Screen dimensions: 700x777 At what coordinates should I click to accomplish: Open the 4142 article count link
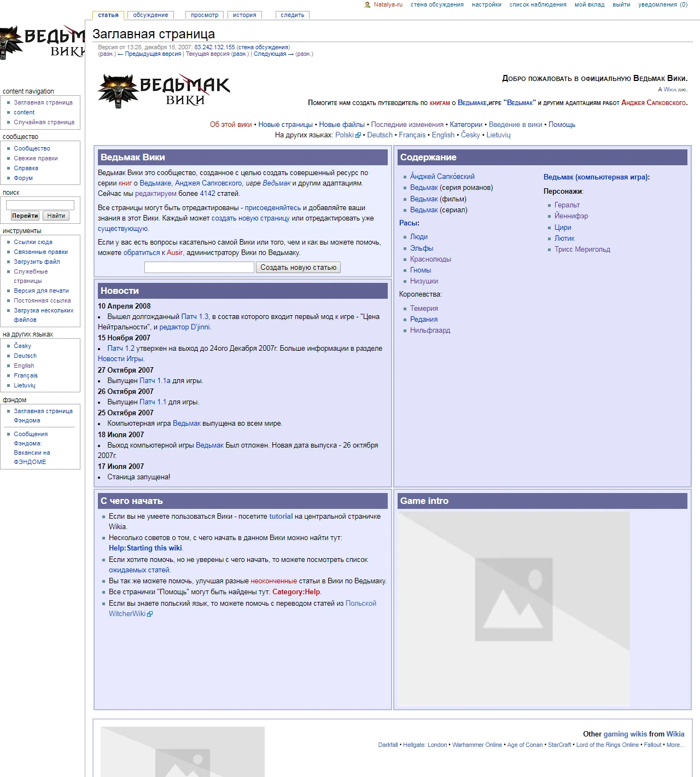pos(208,194)
